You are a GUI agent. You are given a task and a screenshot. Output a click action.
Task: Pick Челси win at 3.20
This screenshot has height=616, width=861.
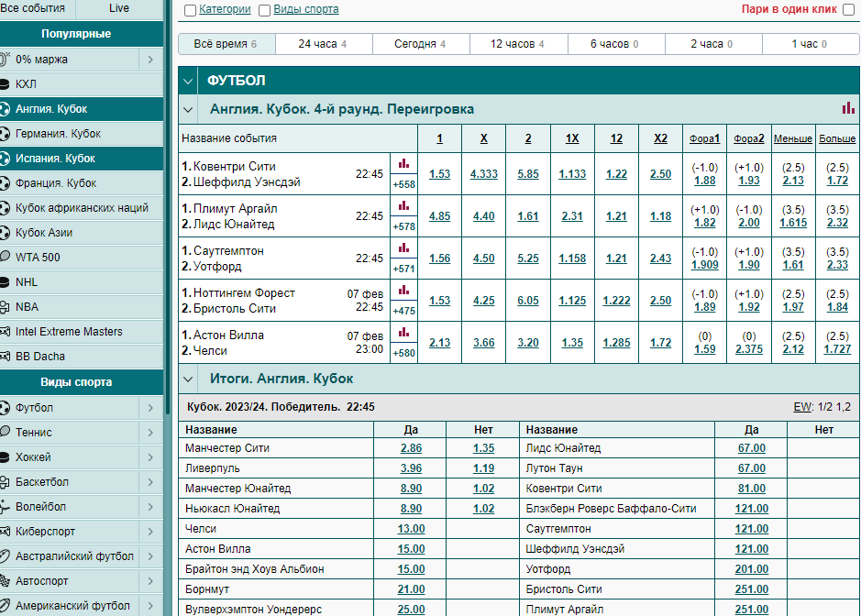tap(527, 343)
